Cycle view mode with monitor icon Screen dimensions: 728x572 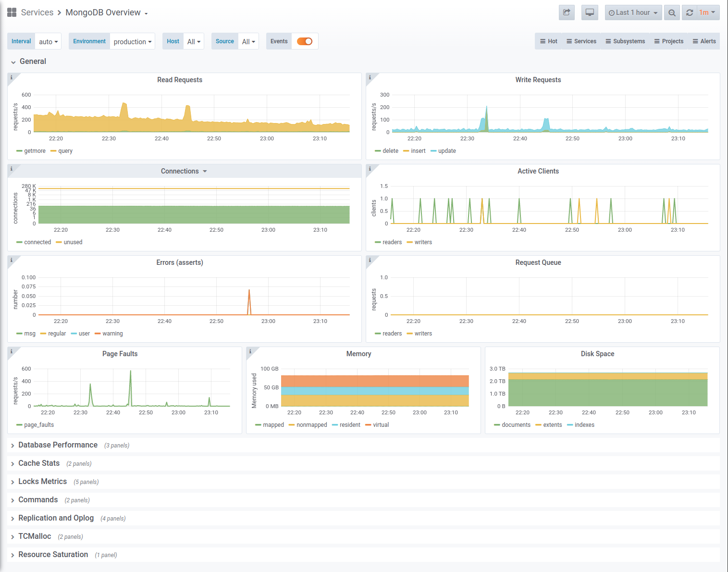[590, 12]
